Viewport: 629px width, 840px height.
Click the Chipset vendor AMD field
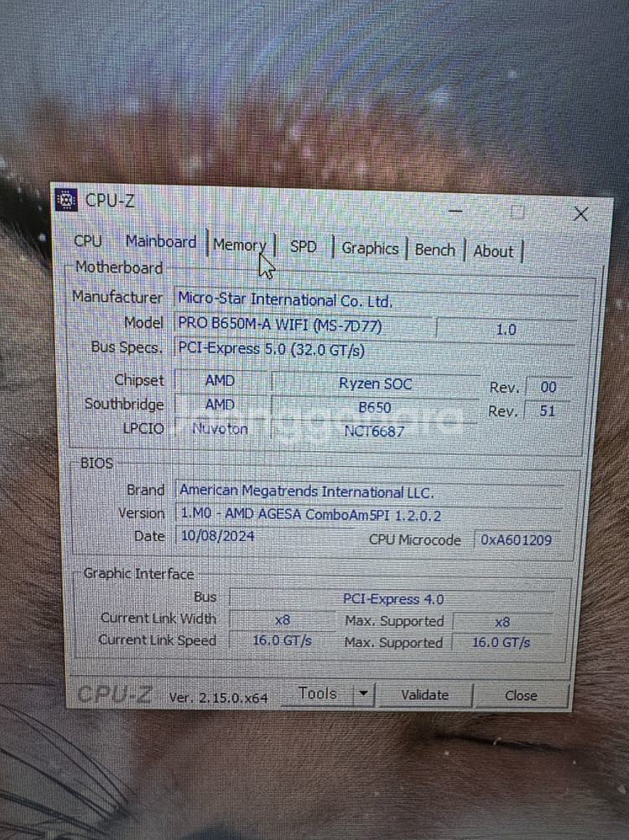[x=220, y=380]
